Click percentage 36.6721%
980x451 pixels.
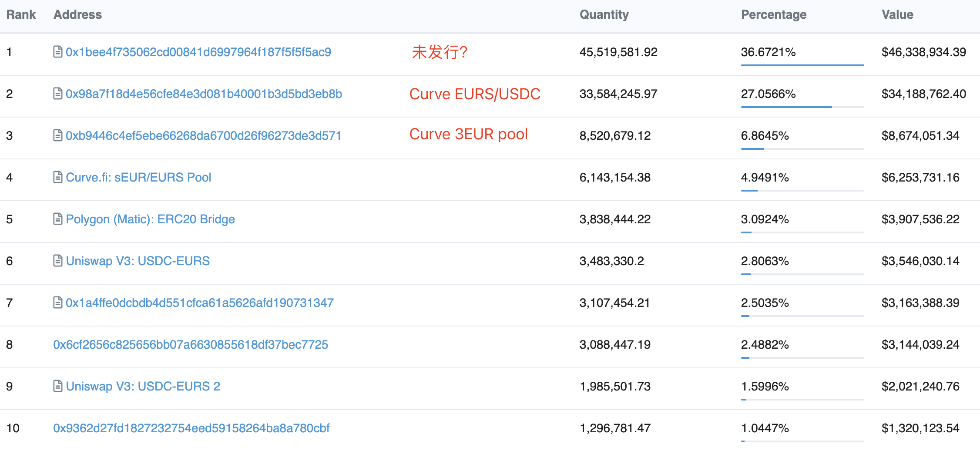coord(768,52)
